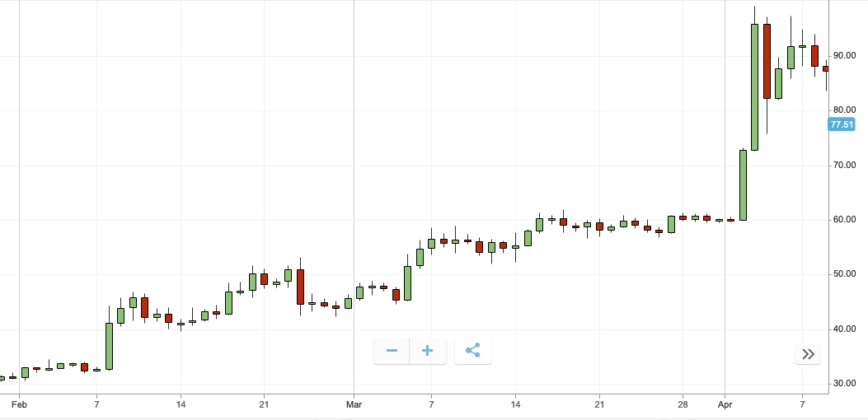Click the 40.00 price axis label
This screenshot has width=868, height=420.
click(x=844, y=329)
